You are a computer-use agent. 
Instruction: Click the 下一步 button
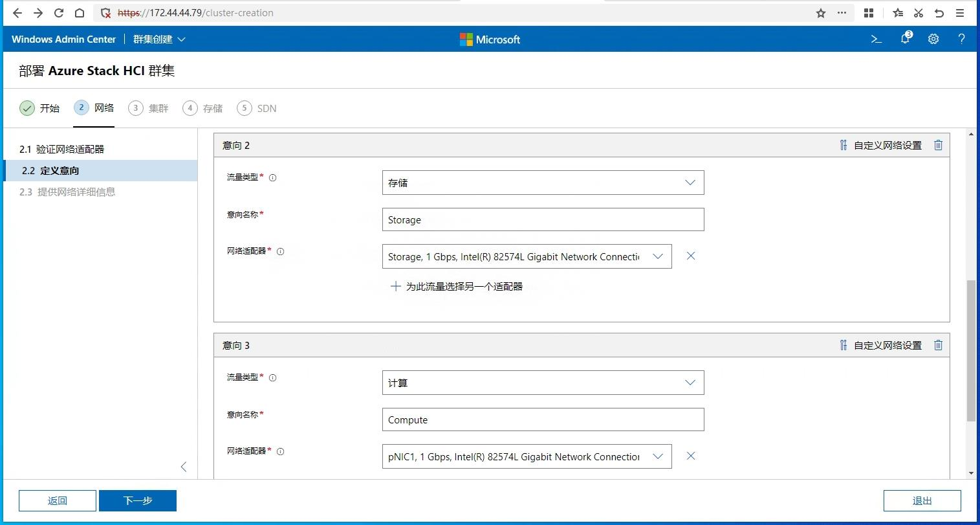pyautogui.click(x=138, y=500)
